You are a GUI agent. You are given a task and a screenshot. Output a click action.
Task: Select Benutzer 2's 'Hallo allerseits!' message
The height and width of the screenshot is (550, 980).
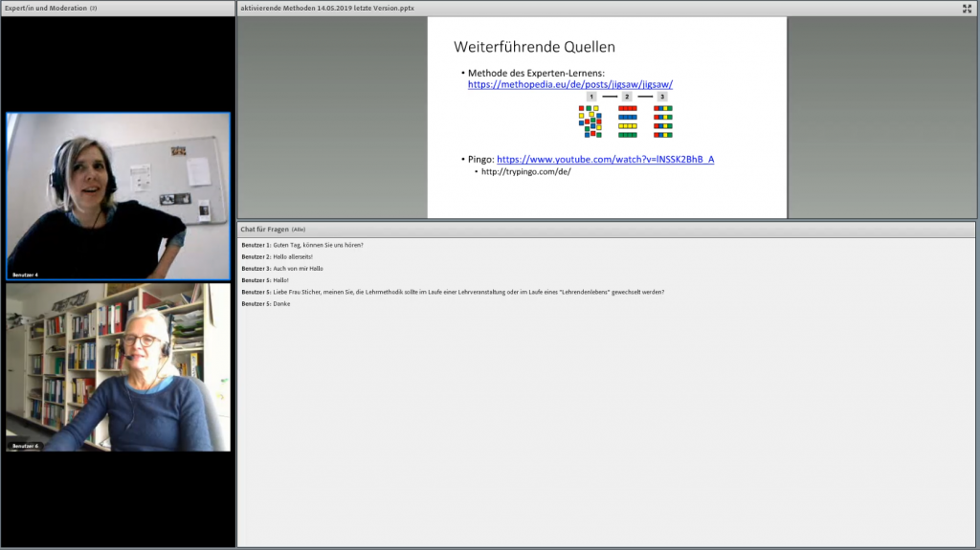click(x=296, y=256)
